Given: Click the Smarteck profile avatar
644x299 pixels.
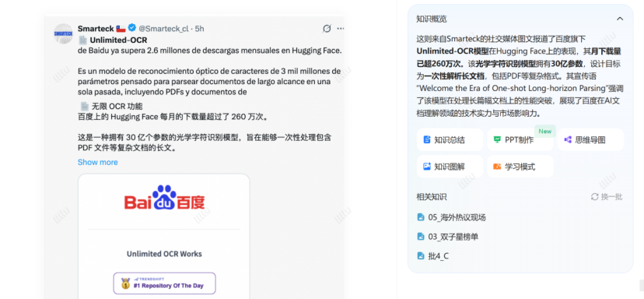Looking at the screenshot, I should [x=63, y=33].
